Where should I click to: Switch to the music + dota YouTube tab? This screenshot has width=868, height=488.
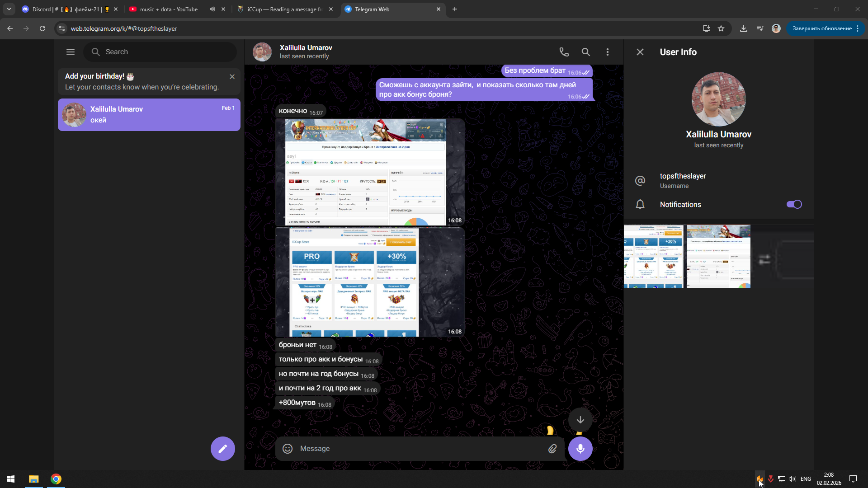(x=168, y=9)
